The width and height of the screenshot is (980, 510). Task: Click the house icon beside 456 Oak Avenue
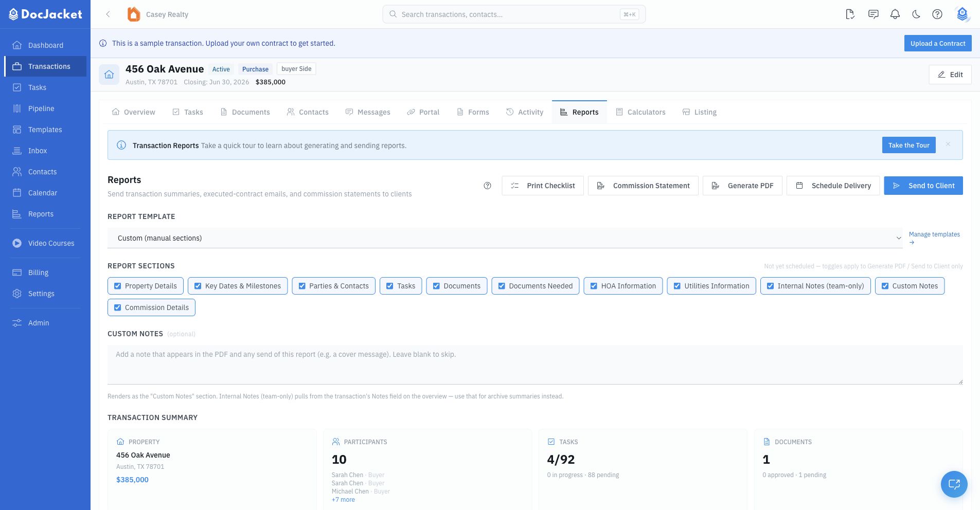pyautogui.click(x=109, y=75)
